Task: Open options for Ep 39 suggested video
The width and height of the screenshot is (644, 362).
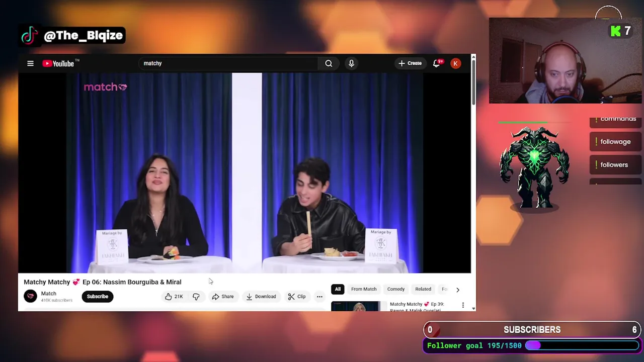Action: [463, 305]
